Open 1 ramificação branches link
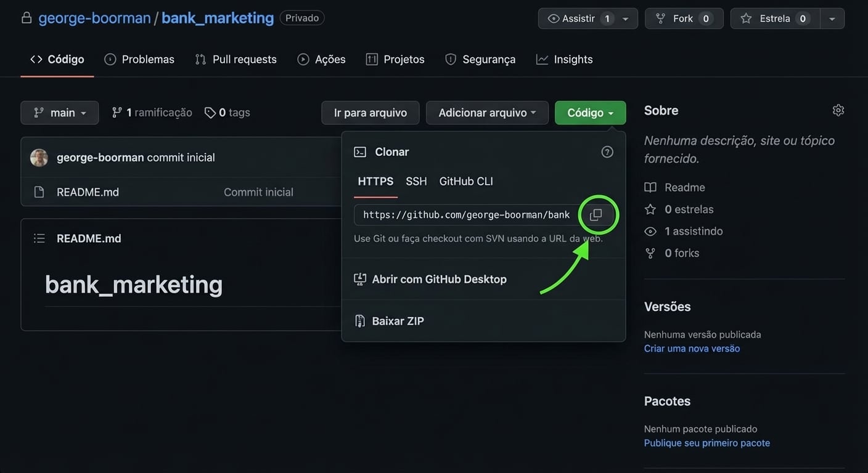The image size is (868, 473). pos(152,113)
